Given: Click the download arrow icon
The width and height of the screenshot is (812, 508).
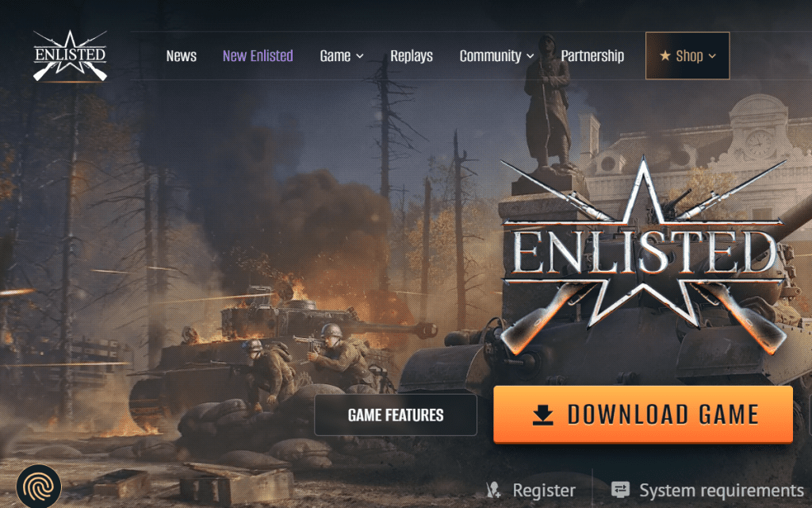Looking at the screenshot, I should tap(542, 414).
